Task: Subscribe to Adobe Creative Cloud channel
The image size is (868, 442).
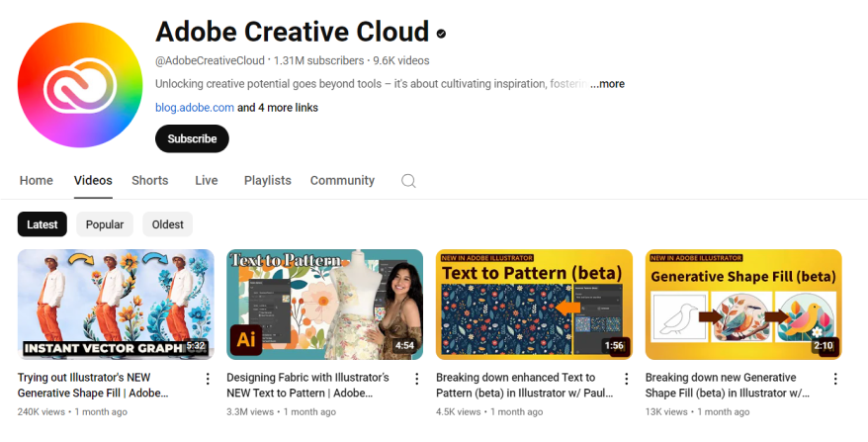Action: coord(192,138)
